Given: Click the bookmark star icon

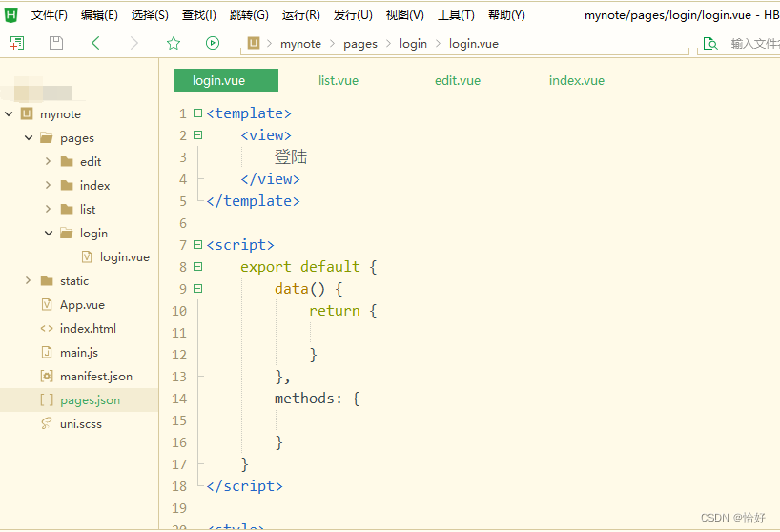Looking at the screenshot, I should (174, 43).
